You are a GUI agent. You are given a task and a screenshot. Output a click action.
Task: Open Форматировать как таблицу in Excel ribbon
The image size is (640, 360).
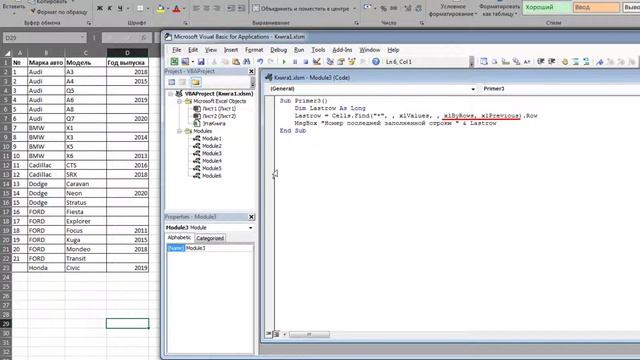pos(499,9)
